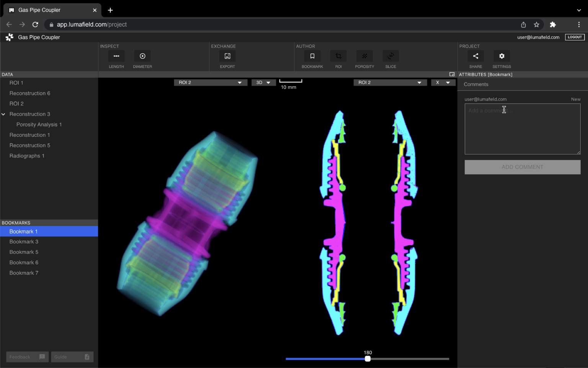Open the Slice tool
This screenshot has width=588, height=368.
click(x=390, y=56)
